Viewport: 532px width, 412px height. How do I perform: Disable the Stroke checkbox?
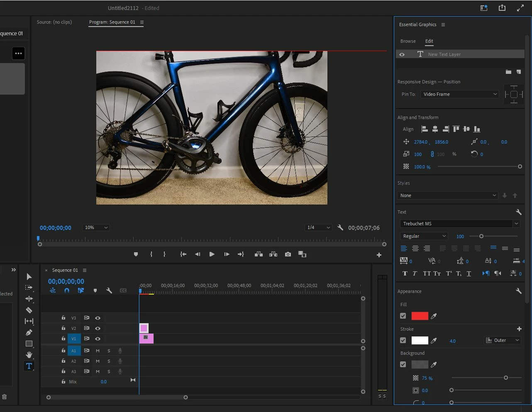403,341
